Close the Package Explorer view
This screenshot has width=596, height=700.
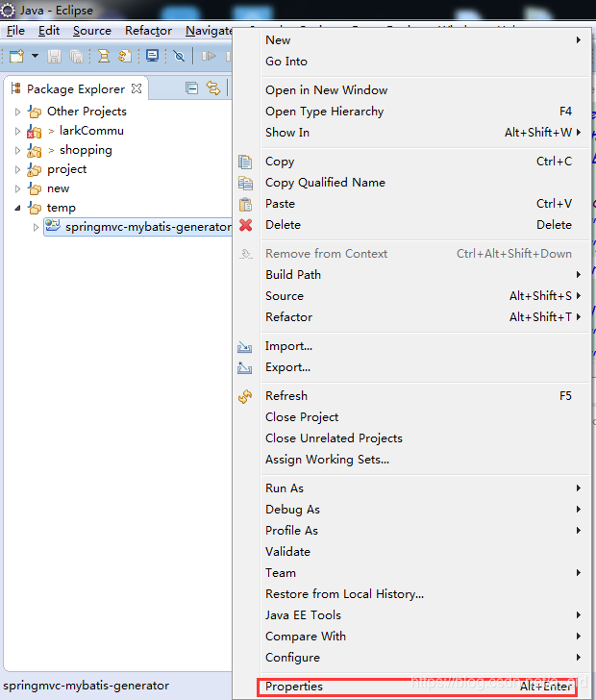(x=137, y=88)
